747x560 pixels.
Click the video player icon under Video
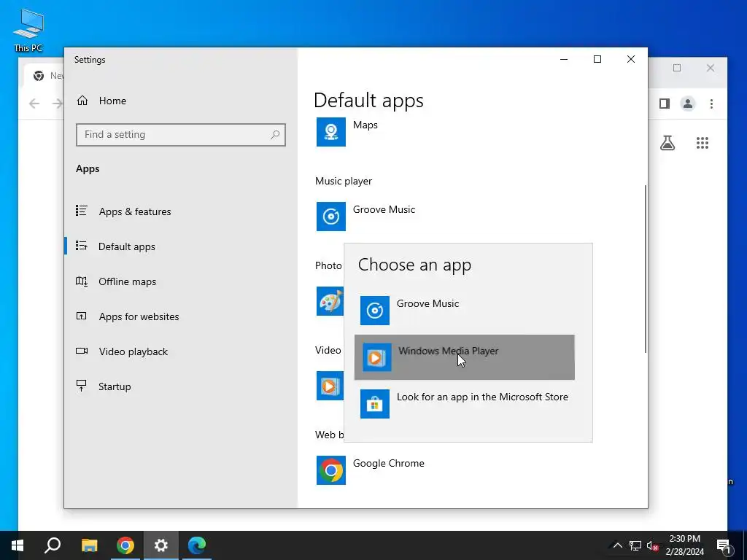pos(330,386)
